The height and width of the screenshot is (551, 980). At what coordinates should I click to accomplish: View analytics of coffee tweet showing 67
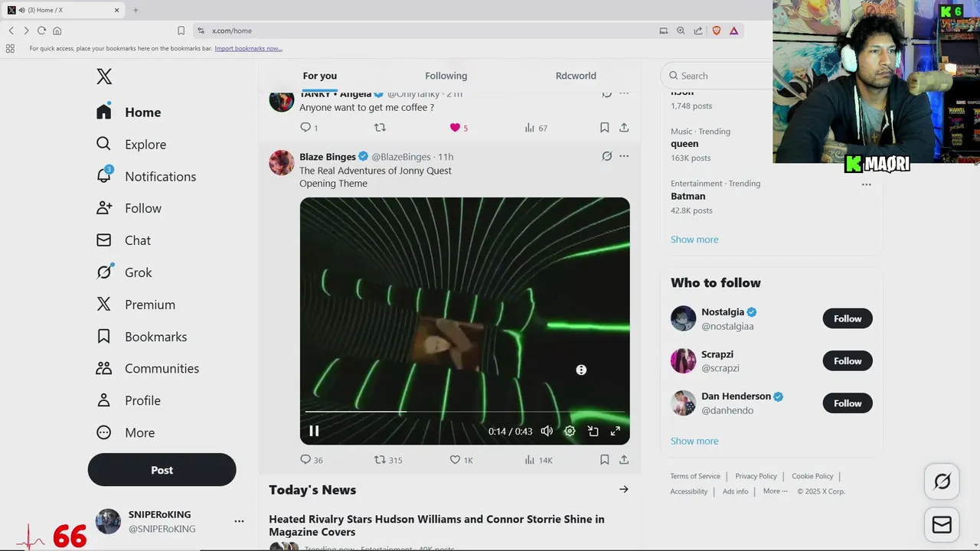coord(535,128)
